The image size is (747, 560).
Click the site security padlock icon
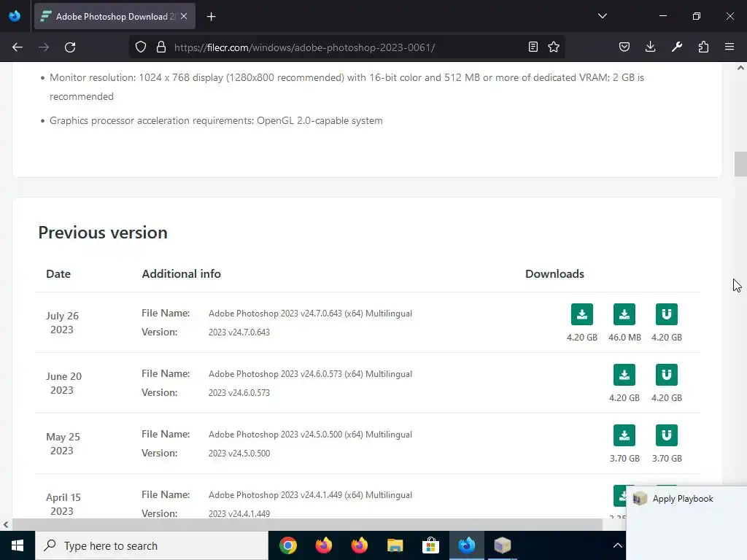tap(161, 47)
